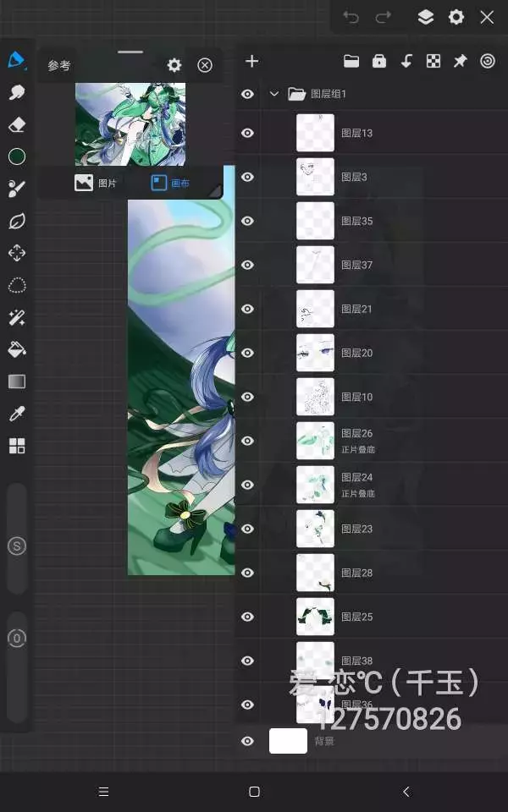Viewport: 508px width, 812px height.
Task: Hide layer 图层13
Action: [x=248, y=133]
